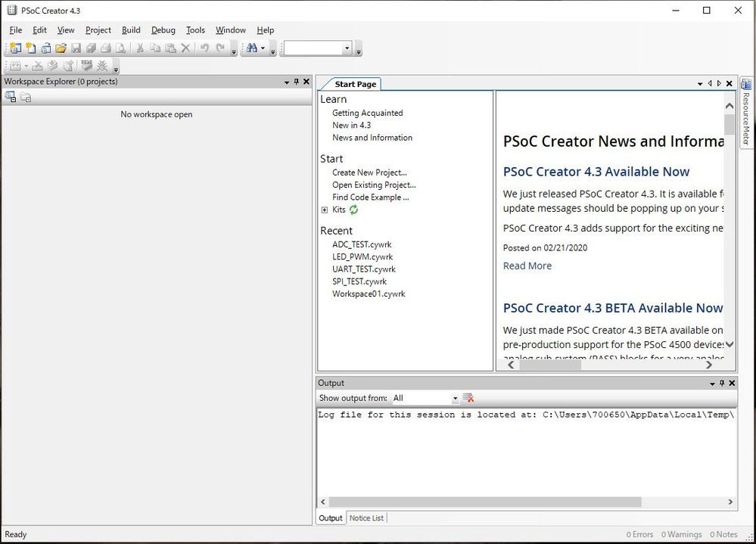Click the Create New Project link
This screenshot has width=756, height=544.
coord(369,173)
